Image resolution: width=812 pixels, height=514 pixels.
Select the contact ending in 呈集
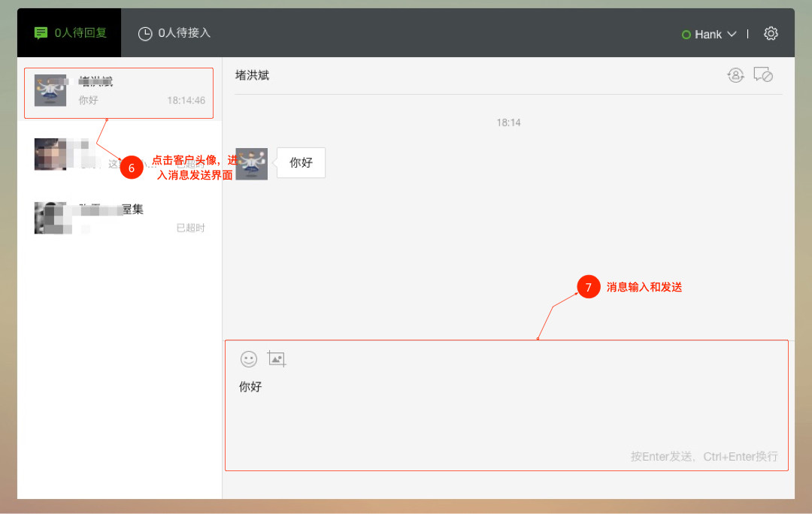(120, 218)
